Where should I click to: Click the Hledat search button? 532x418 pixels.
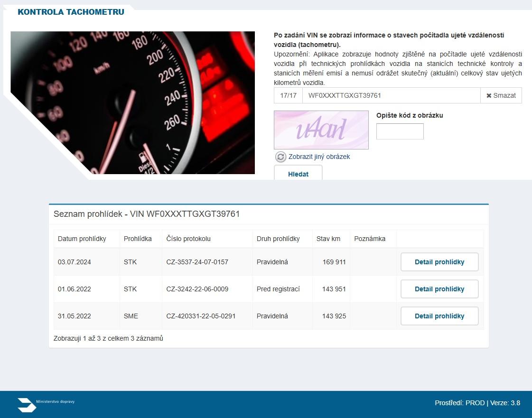click(x=298, y=174)
